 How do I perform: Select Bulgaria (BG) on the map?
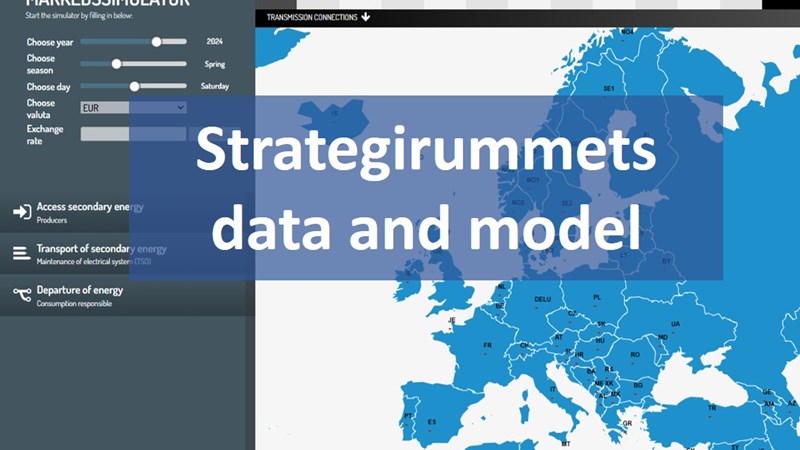pos(638,385)
